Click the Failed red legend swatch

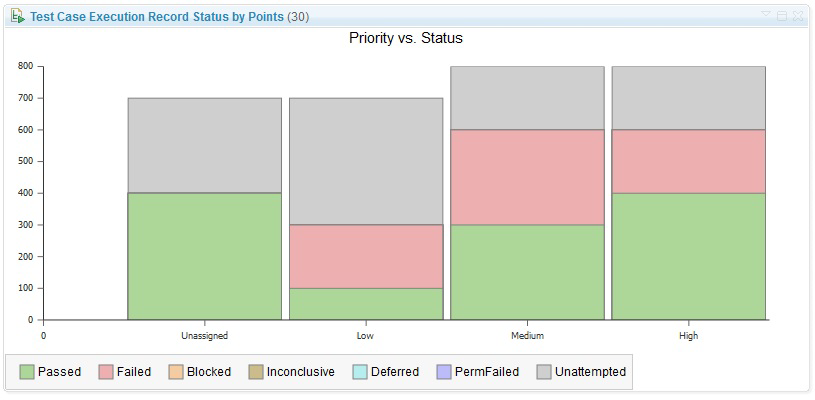point(106,372)
